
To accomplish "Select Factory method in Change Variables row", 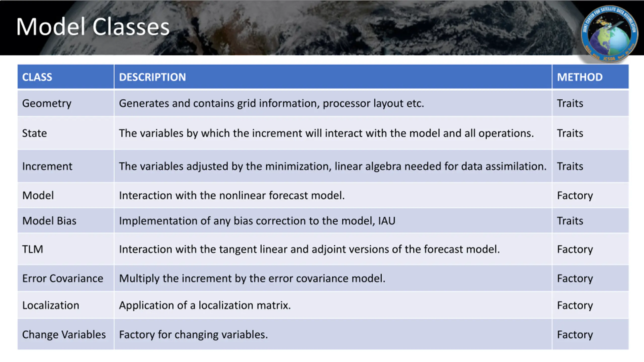I will (x=575, y=335).
